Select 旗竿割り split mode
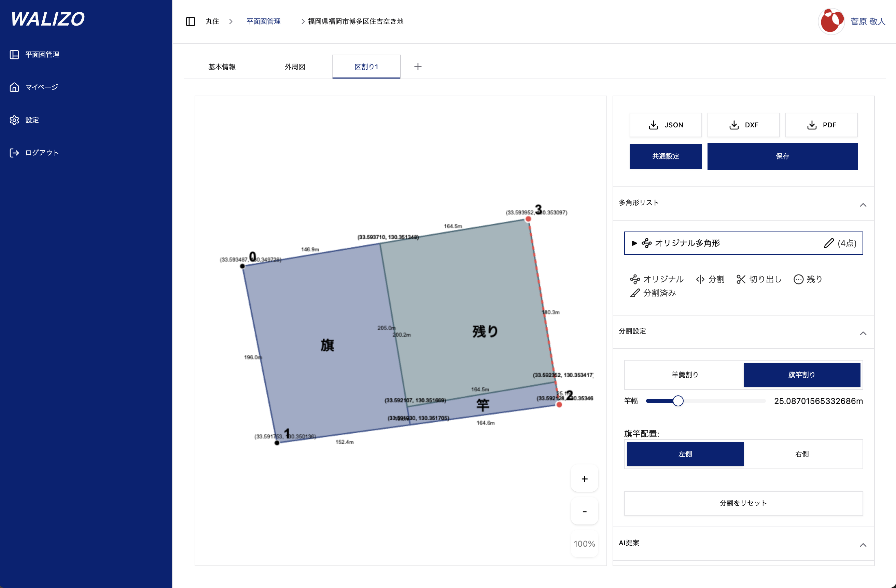 click(x=801, y=375)
